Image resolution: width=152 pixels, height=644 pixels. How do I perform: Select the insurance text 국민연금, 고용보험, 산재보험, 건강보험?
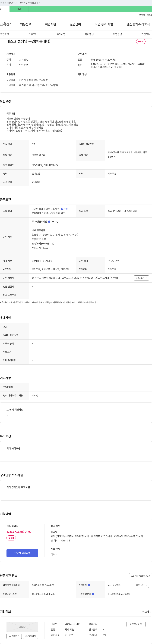(x=50, y=269)
